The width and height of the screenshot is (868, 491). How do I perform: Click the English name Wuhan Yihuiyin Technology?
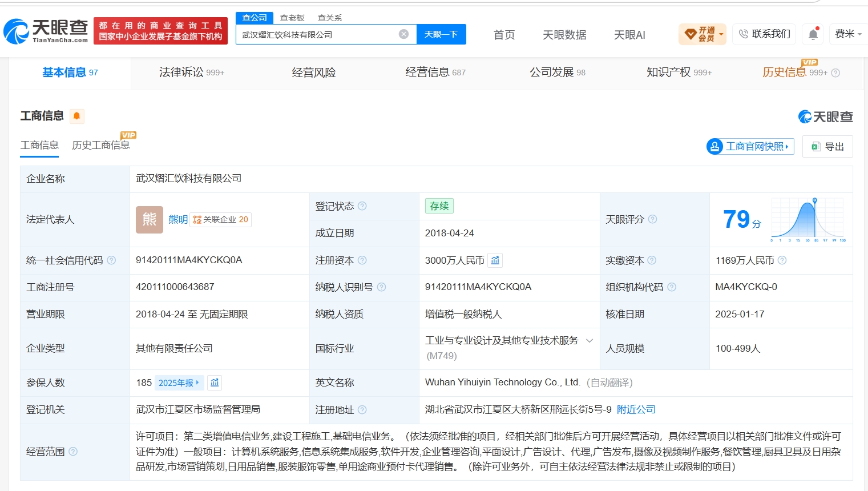point(503,383)
